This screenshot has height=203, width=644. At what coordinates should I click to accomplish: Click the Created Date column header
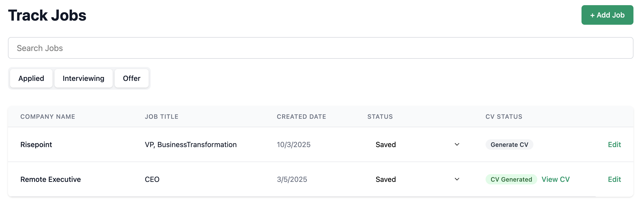pos(301,117)
